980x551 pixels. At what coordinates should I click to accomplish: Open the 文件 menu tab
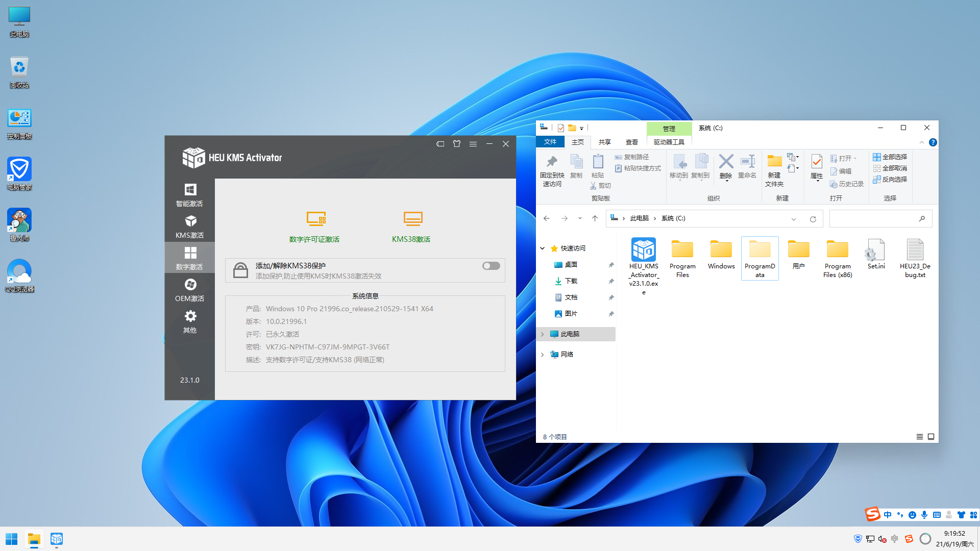[550, 142]
